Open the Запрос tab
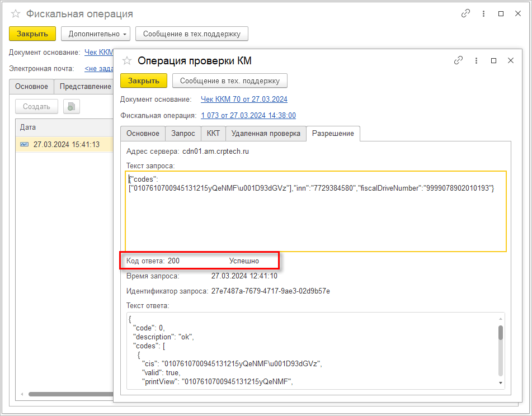The height and width of the screenshot is (416, 532). click(183, 134)
